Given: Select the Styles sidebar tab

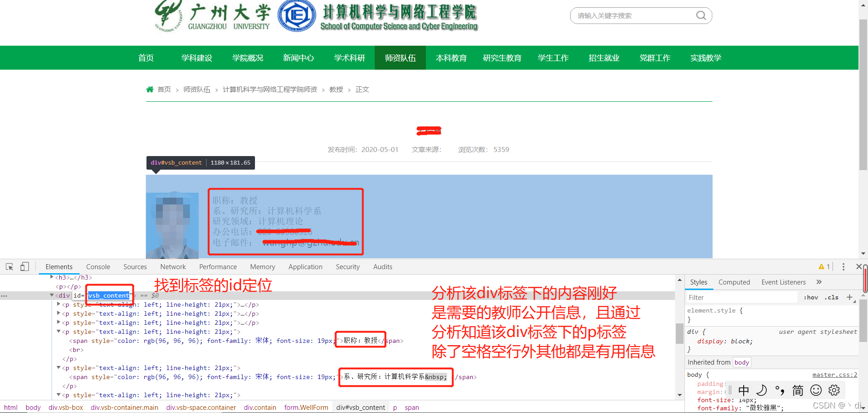Looking at the screenshot, I should 698,282.
